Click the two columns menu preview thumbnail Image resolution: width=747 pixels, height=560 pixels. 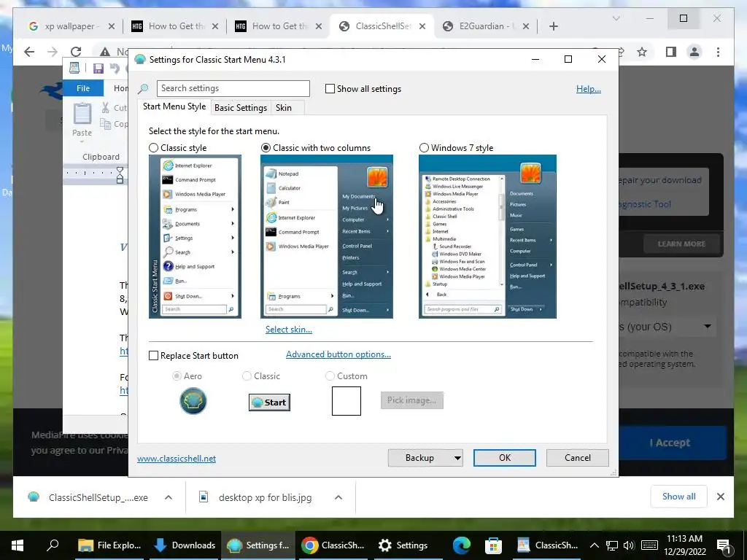[x=327, y=237]
